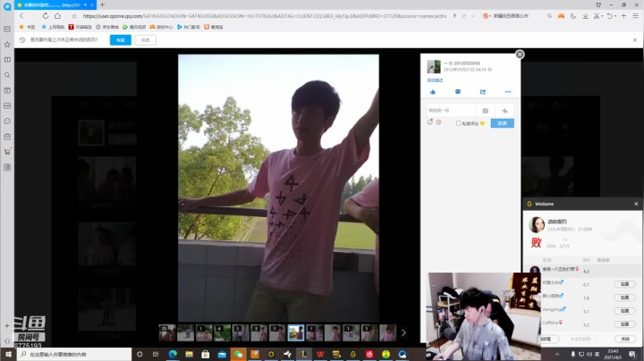Select the highlighted current thumbnail
Viewport: 644px width, 361px height.
coord(296,332)
